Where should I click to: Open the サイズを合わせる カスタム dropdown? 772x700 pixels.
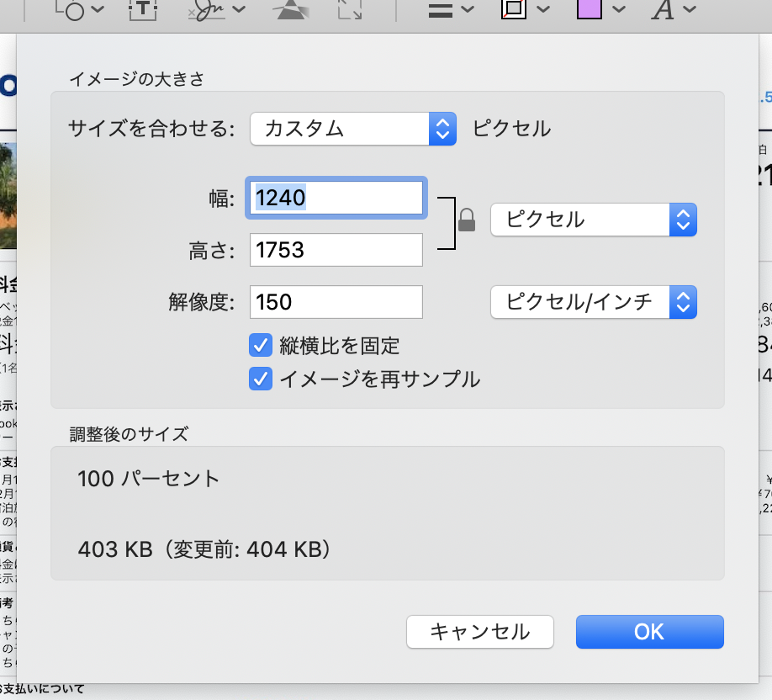[x=353, y=129]
